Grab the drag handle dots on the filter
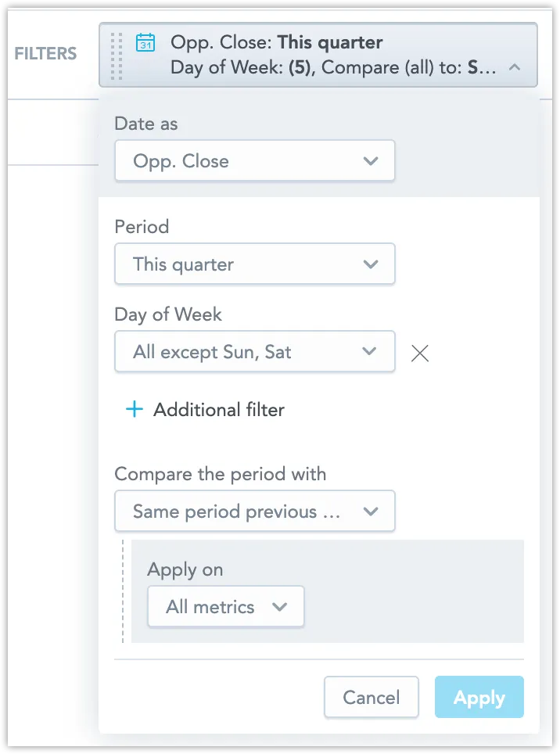 coord(116,55)
